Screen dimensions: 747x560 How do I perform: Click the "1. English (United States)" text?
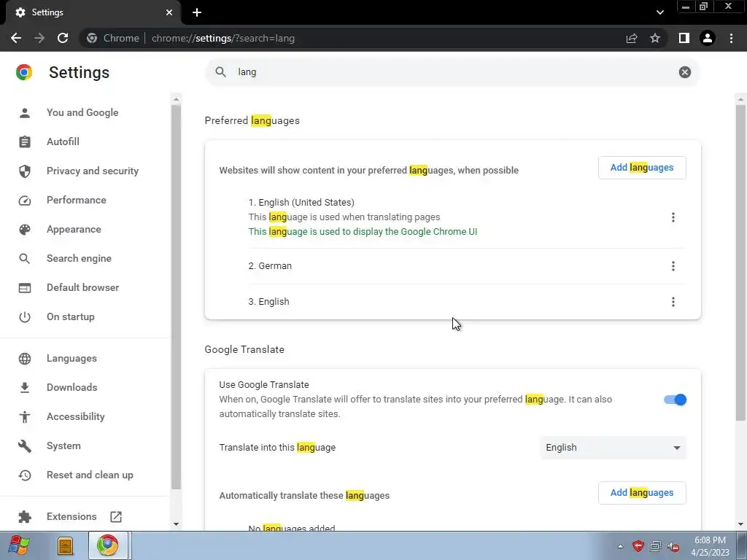click(301, 203)
